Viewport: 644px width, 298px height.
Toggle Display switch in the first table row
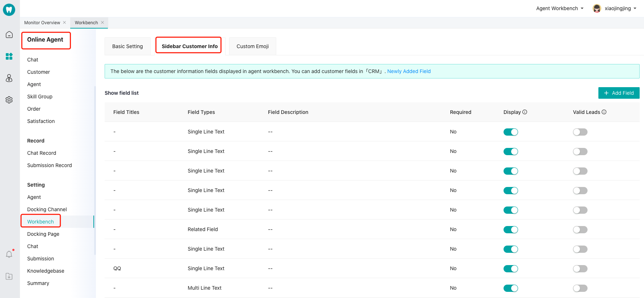511,132
